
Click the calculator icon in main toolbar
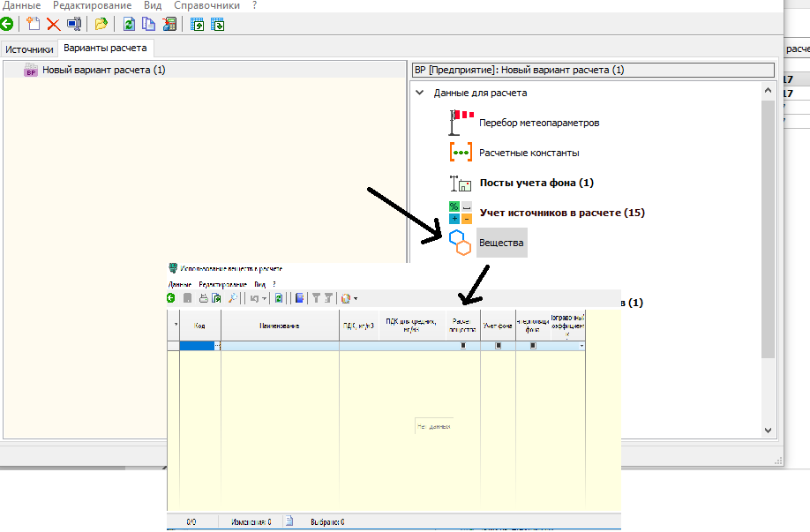(169, 24)
